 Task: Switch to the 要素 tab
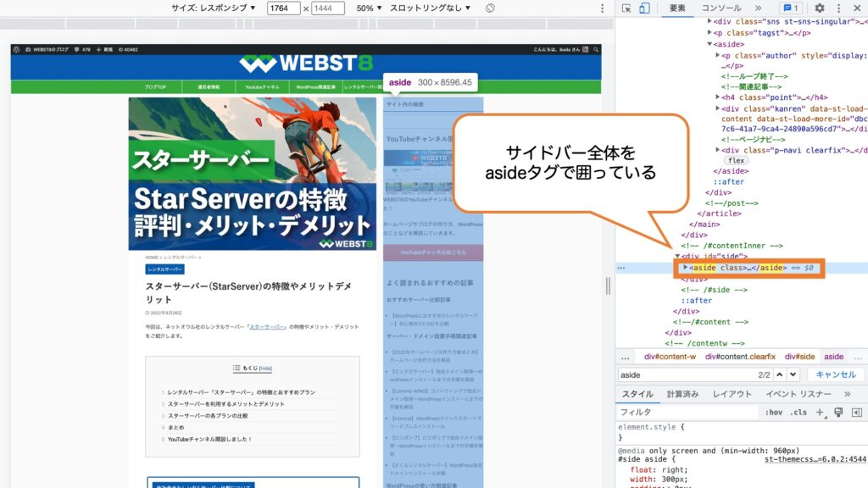tap(677, 8)
